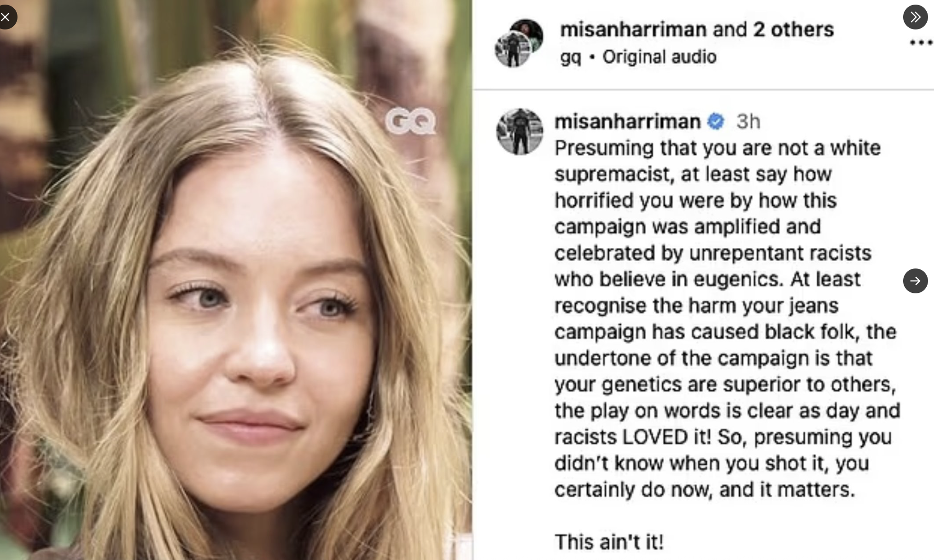Viewport: 934px width, 560px height.
Task: Click the blue verified badge beside misanharriman
Action: coord(716,122)
